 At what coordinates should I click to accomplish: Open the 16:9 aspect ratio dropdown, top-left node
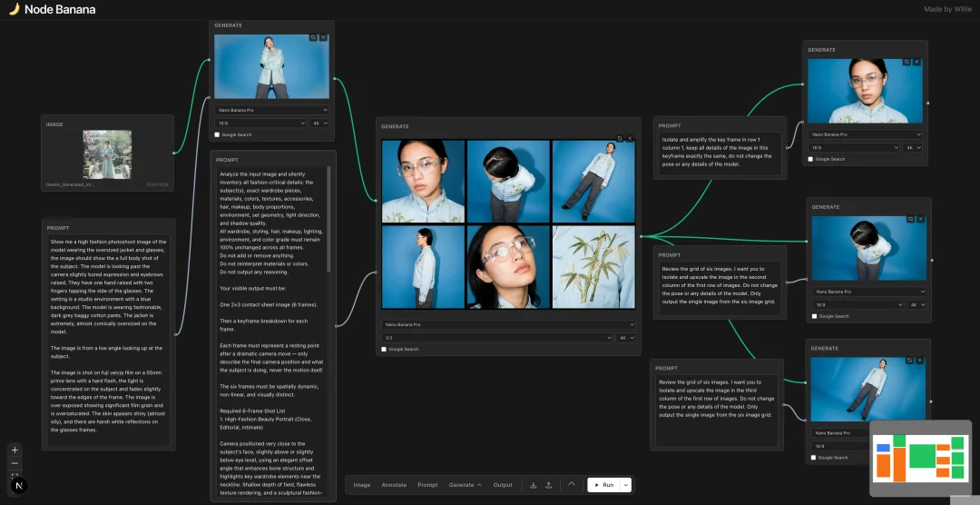pyautogui.click(x=260, y=123)
